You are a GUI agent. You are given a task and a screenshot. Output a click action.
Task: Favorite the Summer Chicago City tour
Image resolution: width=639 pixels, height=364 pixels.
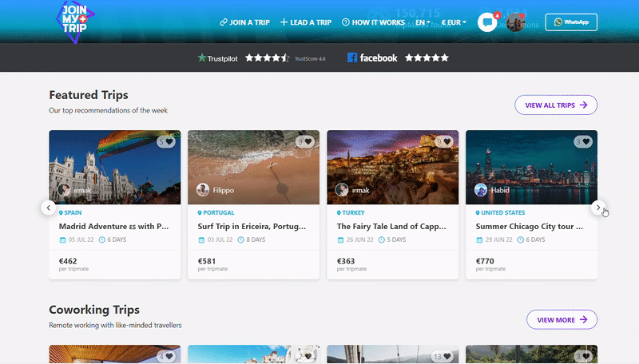click(585, 142)
